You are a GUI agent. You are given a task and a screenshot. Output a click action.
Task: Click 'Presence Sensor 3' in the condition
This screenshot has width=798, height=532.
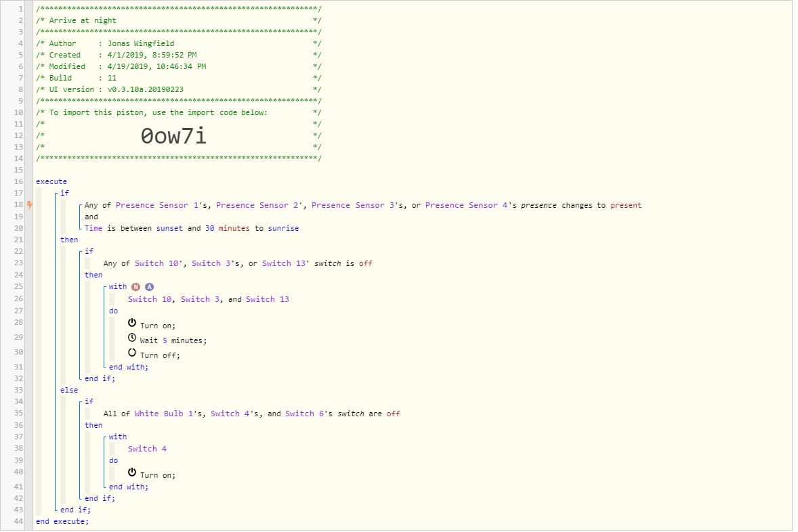point(353,206)
